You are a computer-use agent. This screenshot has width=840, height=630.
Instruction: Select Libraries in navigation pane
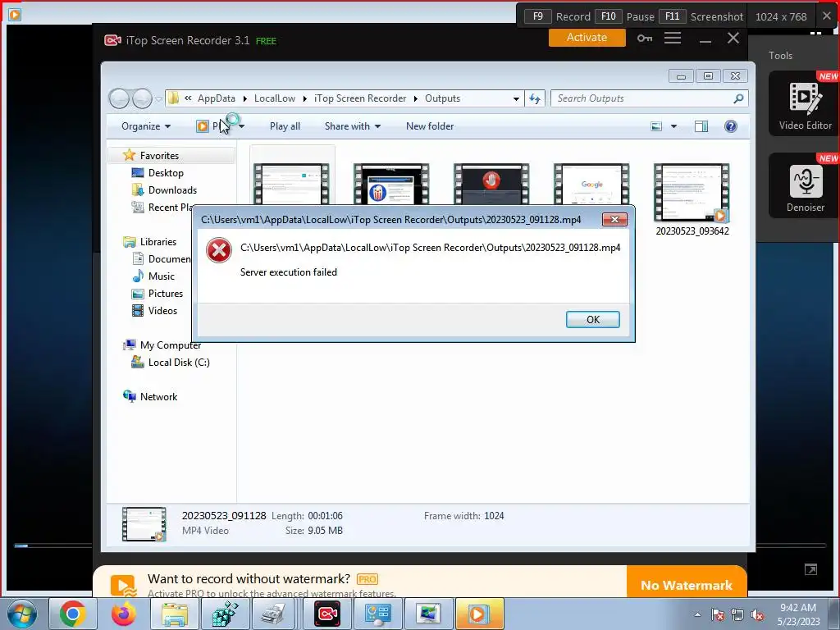[158, 242]
